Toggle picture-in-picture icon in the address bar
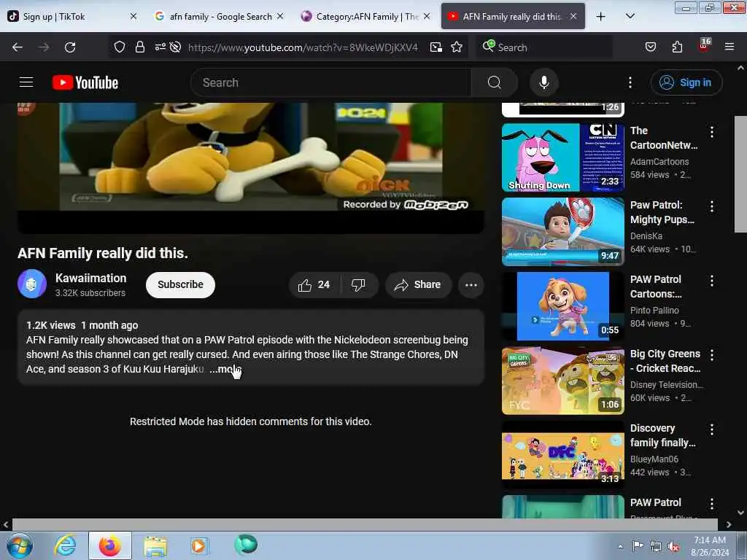This screenshot has width=747, height=560. pyautogui.click(x=436, y=47)
